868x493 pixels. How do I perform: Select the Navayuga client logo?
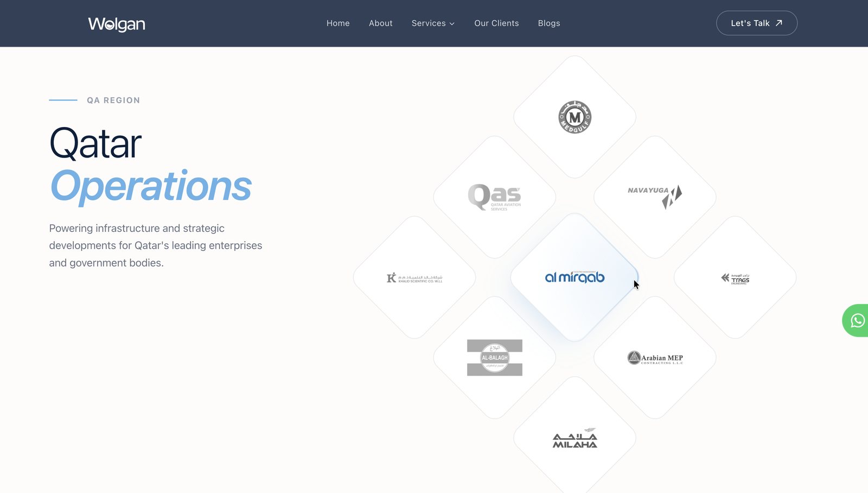point(655,197)
